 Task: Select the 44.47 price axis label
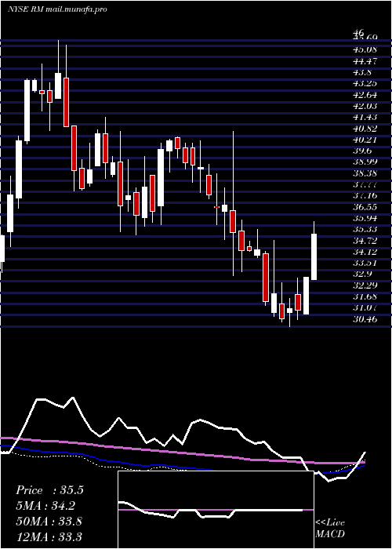coord(365,61)
